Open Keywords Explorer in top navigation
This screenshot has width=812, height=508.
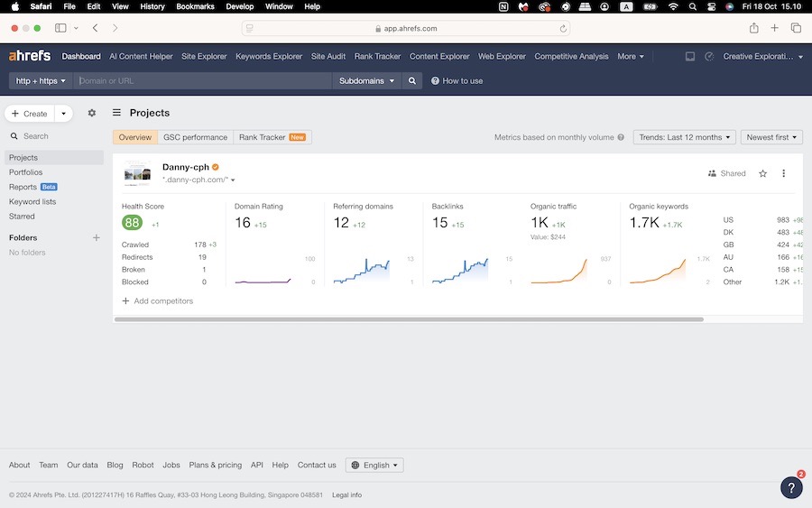(269, 56)
